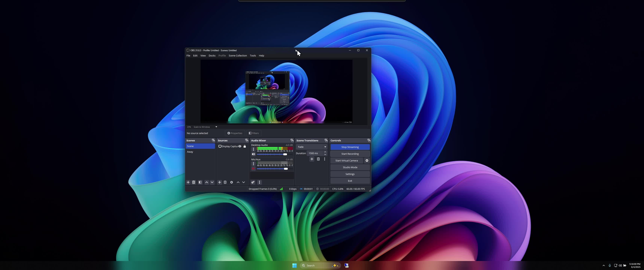Click the Exit button in Controls
Image resolution: width=644 pixels, height=270 pixels.
coord(350,181)
